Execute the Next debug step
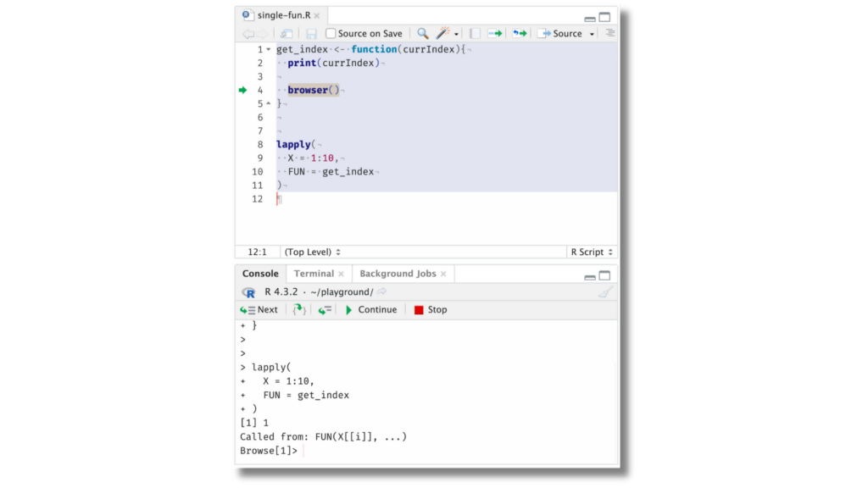 point(262,309)
